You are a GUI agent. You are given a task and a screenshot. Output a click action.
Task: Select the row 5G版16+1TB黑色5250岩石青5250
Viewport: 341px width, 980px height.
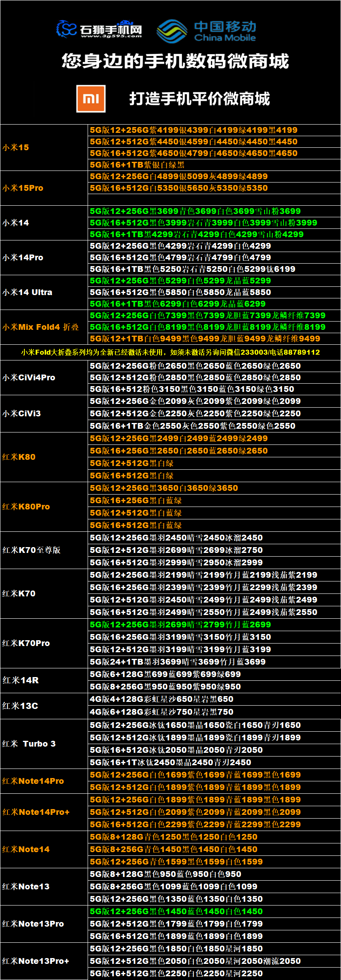click(214, 269)
